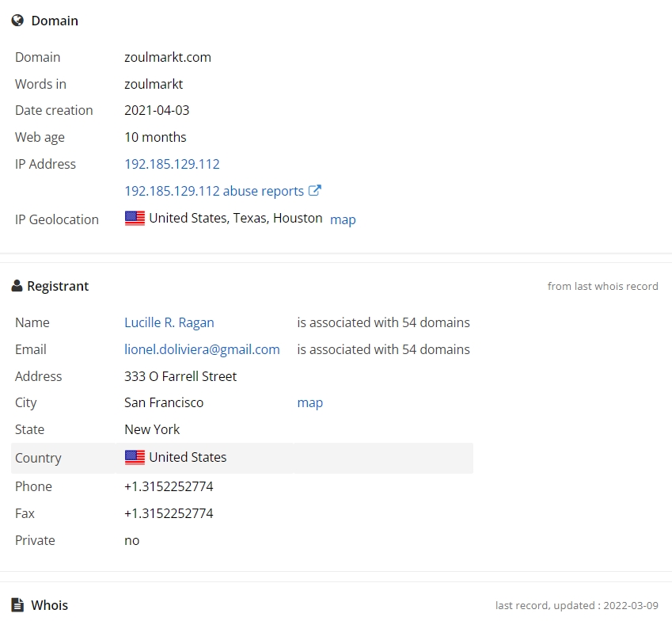
Task: Click the Date creation label
Action: tap(54, 110)
